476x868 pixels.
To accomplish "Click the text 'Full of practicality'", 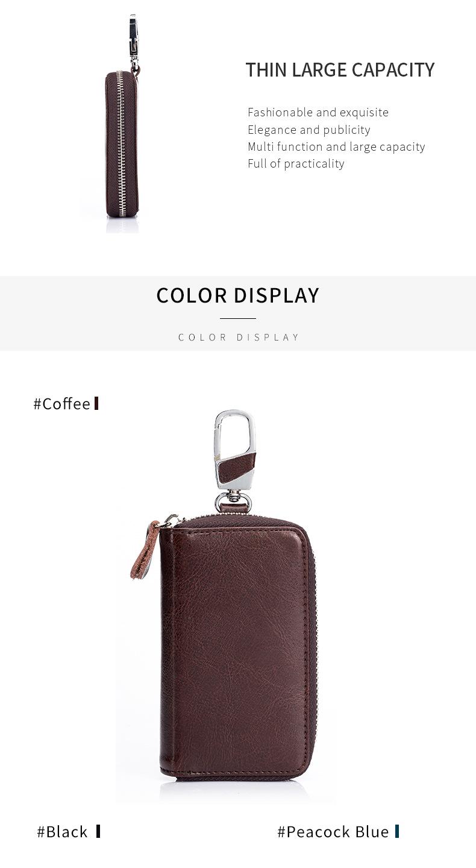I will [x=296, y=163].
